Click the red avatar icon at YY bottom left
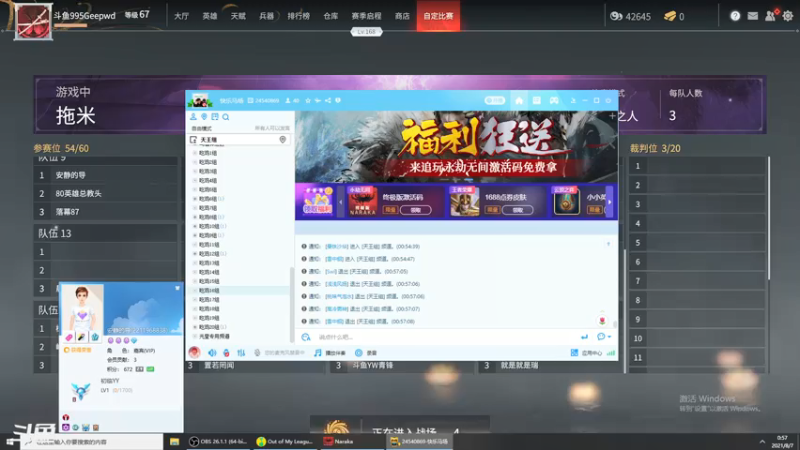This screenshot has height=450, width=800. point(194,352)
